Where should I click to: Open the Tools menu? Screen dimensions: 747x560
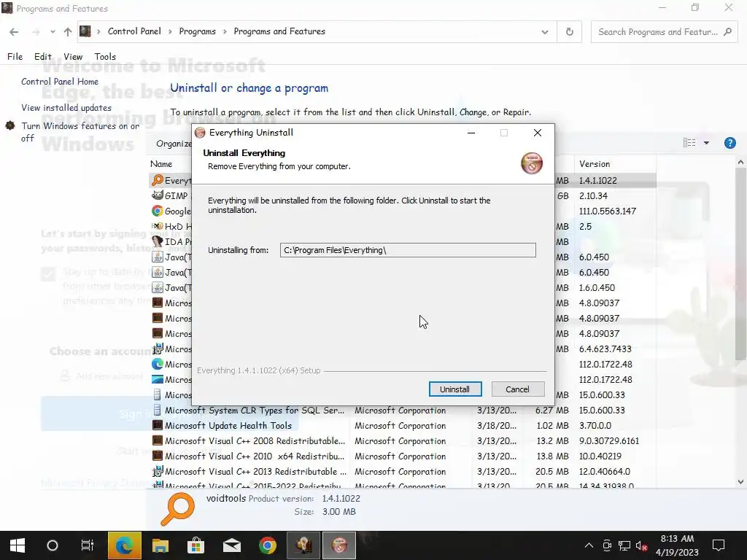click(x=105, y=57)
